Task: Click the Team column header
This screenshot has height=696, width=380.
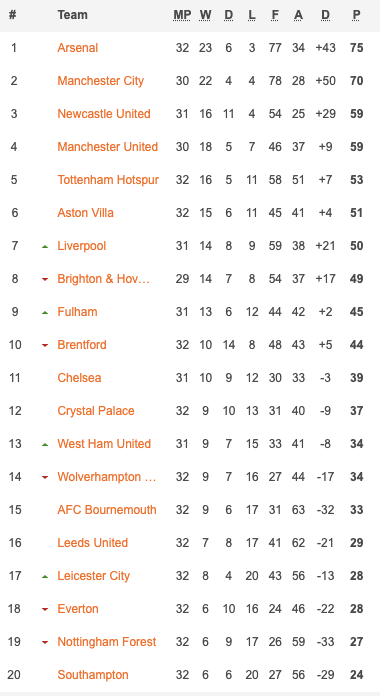Action: [72, 15]
